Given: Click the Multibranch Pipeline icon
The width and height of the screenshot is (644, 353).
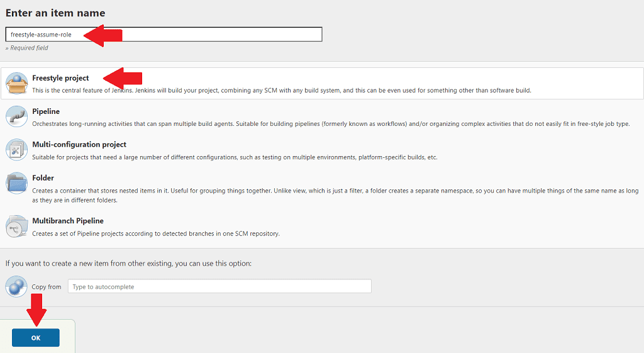Looking at the screenshot, I should tap(16, 227).
